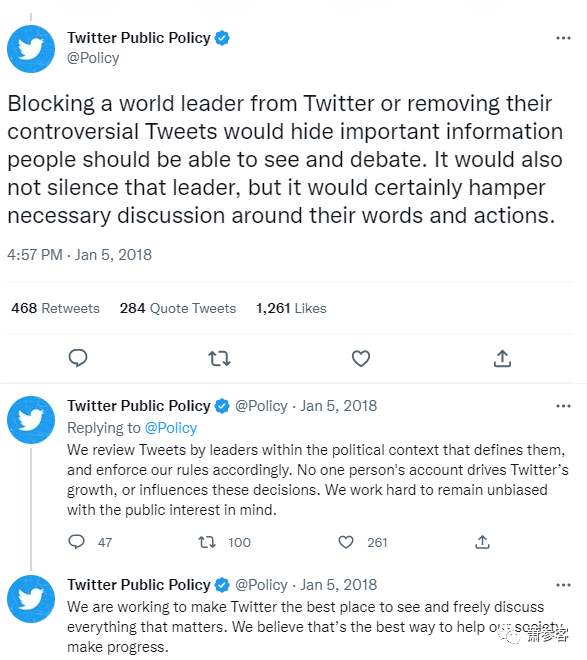This screenshot has width=587, height=660.
Task: Like the reply showing 261 likes
Action: [x=346, y=542]
